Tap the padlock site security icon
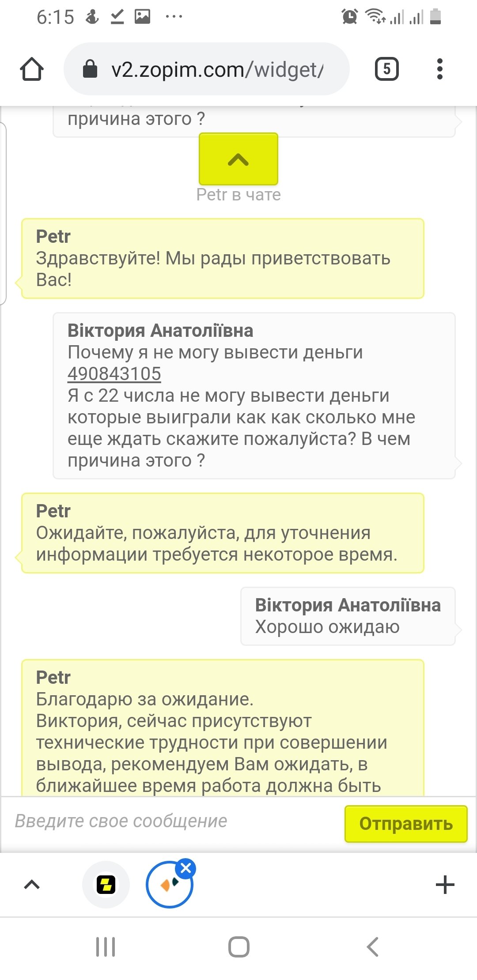 click(x=90, y=69)
